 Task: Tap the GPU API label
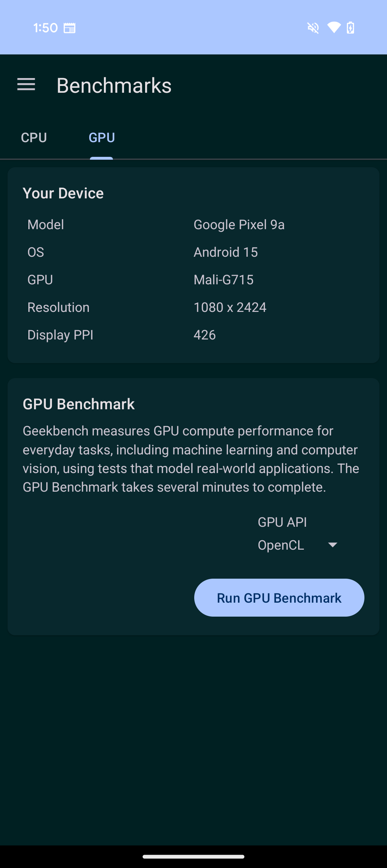(282, 522)
